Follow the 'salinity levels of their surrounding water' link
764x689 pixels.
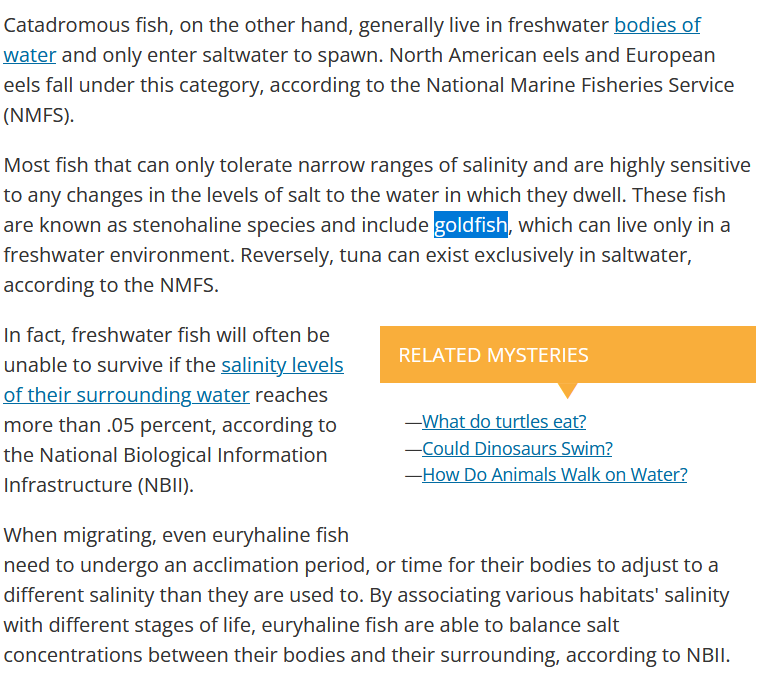click(283, 365)
